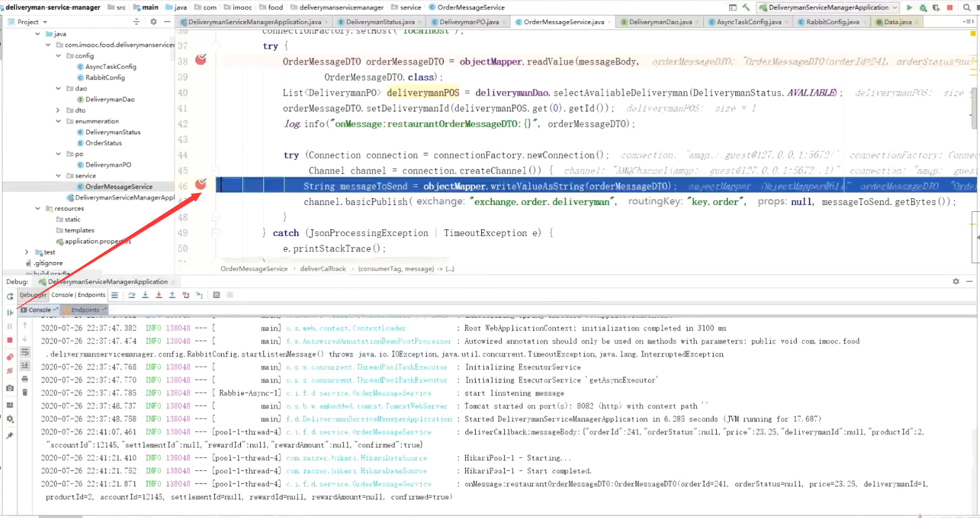The width and height of the screenshot is (980, 518).
Task: Click the editor vertical scrollbar
Action: click(975, 108)
